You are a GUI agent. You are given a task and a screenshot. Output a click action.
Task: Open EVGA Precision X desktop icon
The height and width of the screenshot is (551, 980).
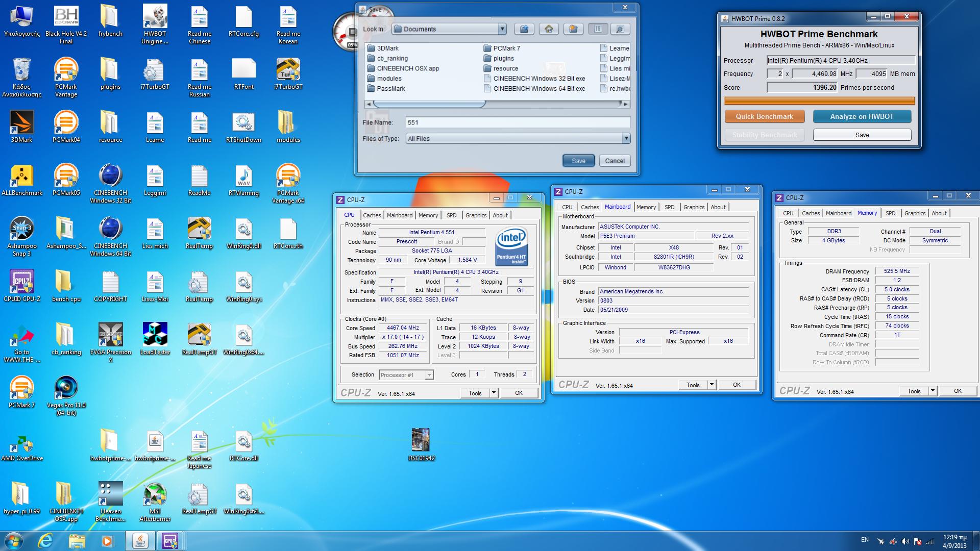110,343
